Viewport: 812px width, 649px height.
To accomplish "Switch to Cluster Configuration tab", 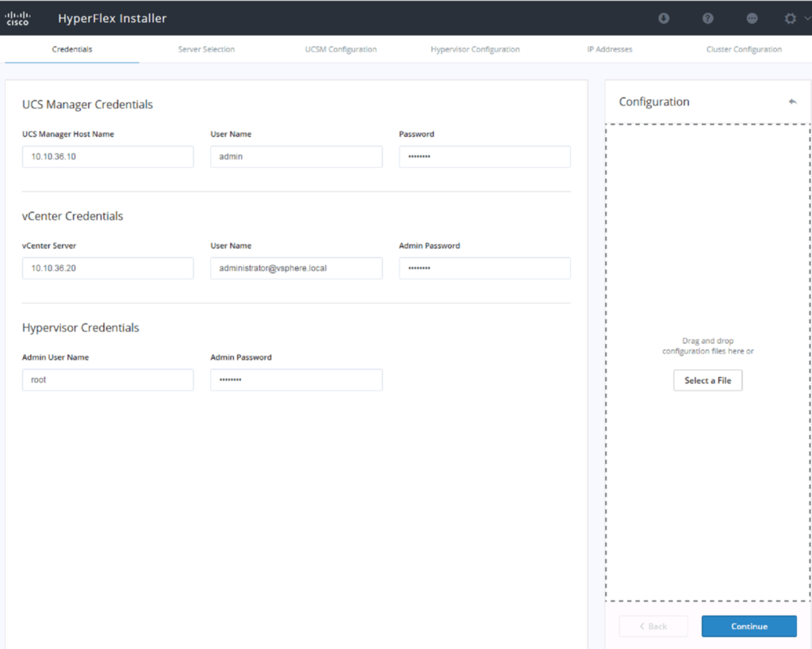I will (x=744, y=49).
